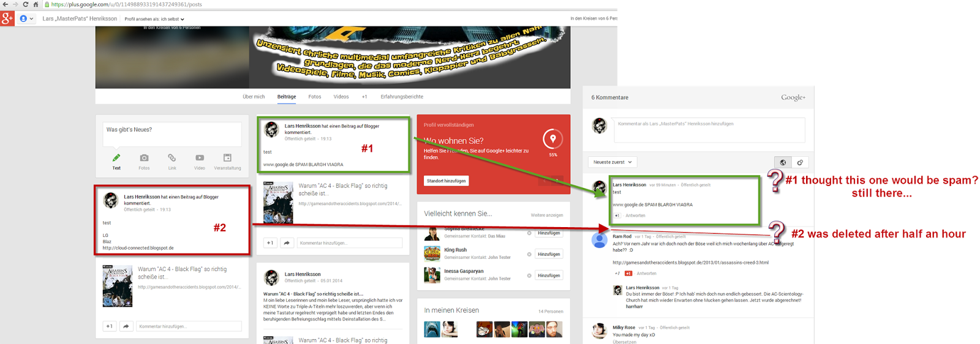The image size is (980, 344).
Task: Expand "Profil ansehen als: ich selbst" dropdown
Action: click(x=154, y=19)
